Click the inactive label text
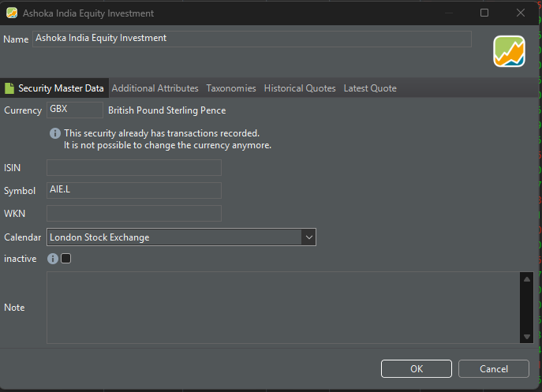 click(x=21, y=259)
